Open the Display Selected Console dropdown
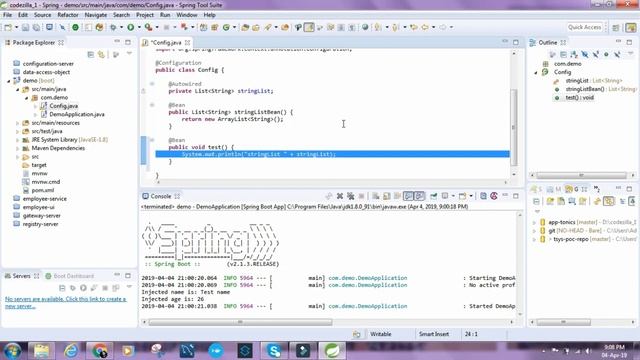The height and width of the screenshot is (360, 640). coord(453,196)
